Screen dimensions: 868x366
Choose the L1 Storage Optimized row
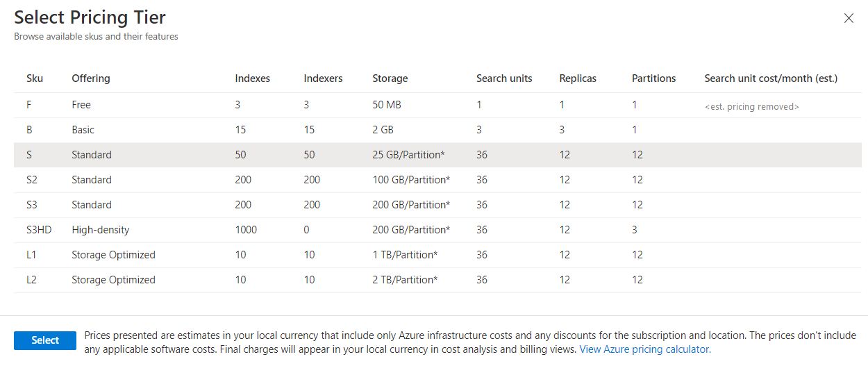pyautogui.click(x=113, y=255)
